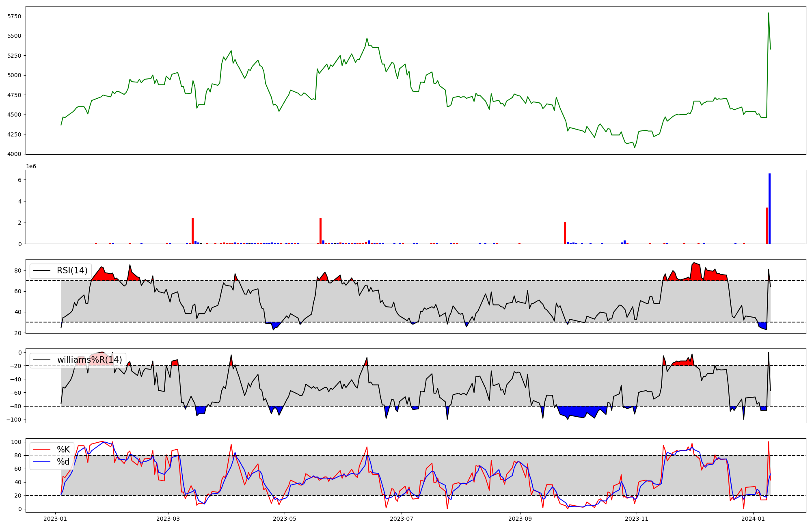Click the RSI(14) legend label
The image size is (812, 528).
click(72, 270)
